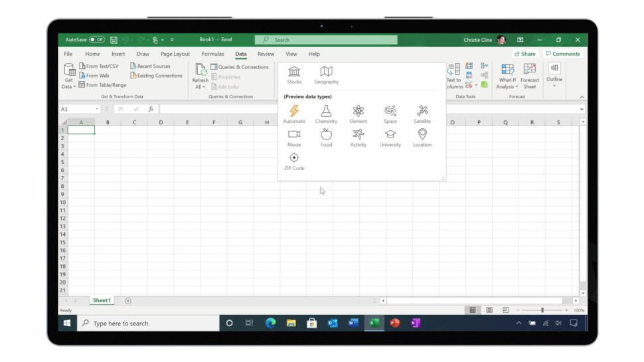Open the Outline dropdown

(x=554, y=75)
